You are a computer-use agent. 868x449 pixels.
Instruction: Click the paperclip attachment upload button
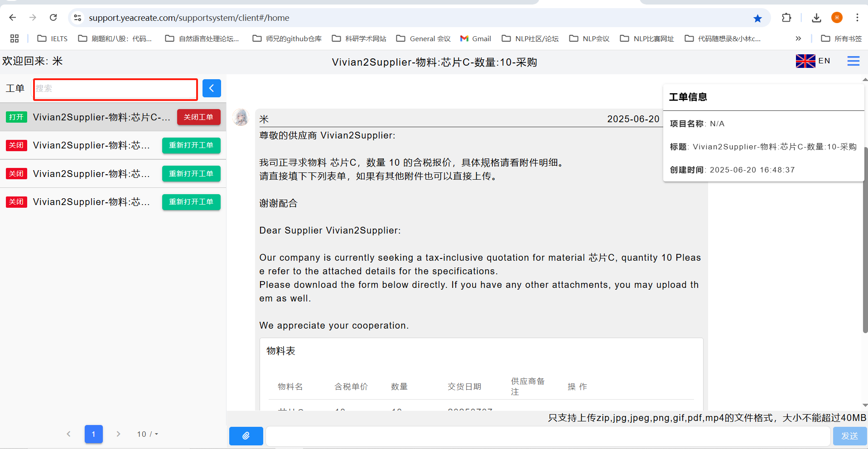tap(246, 436)
